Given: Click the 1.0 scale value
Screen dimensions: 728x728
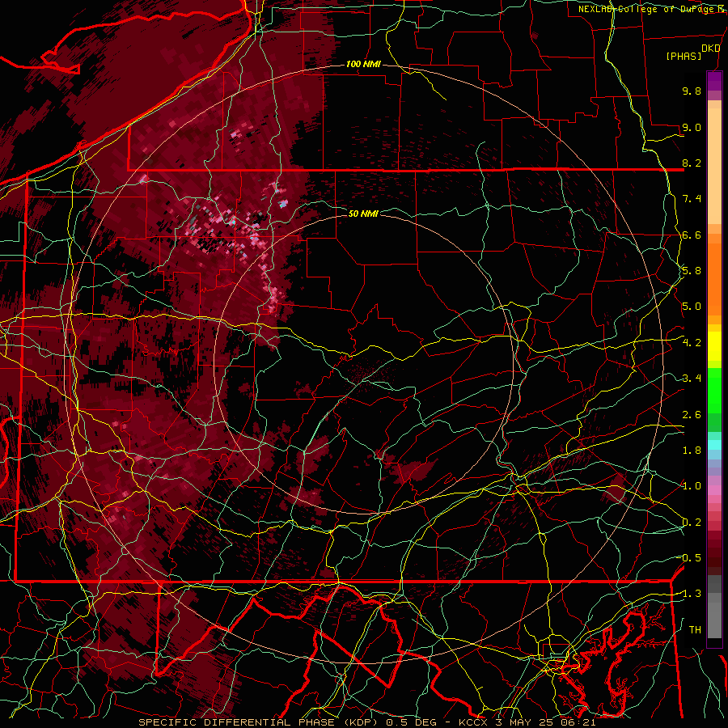Looking at the screenshot, I should (692, 486).
